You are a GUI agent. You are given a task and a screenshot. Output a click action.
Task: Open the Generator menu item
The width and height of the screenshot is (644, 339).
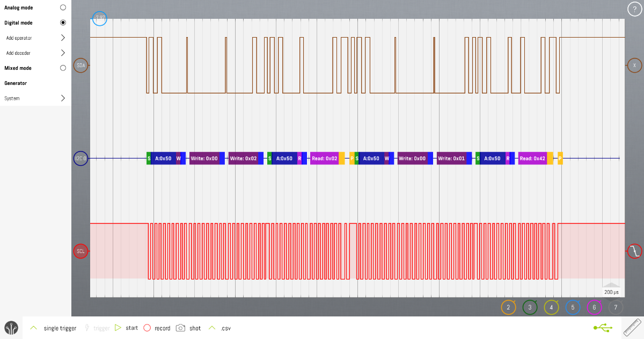[x=16, y=83]
